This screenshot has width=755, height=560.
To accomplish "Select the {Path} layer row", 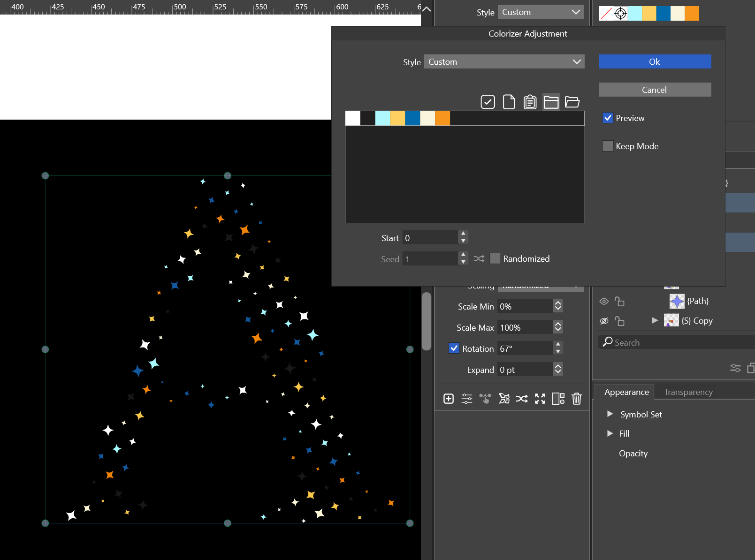I will 676,301.
